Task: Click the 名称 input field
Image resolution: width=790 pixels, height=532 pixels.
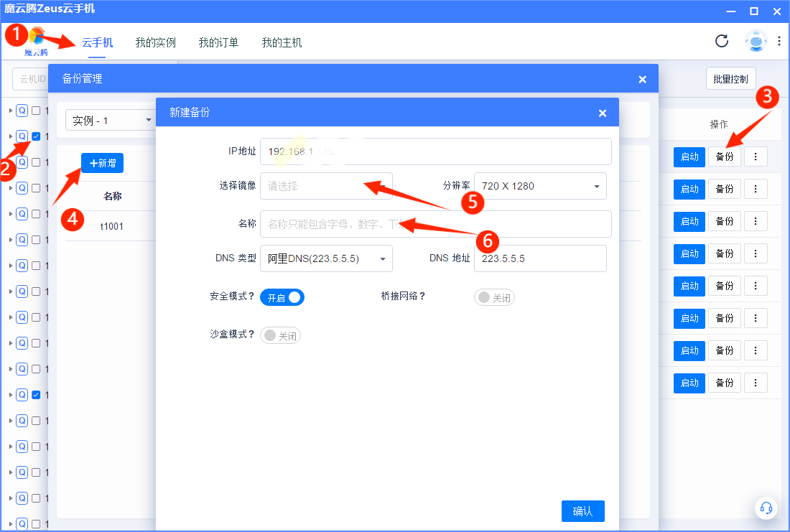Action: [435, 224]
